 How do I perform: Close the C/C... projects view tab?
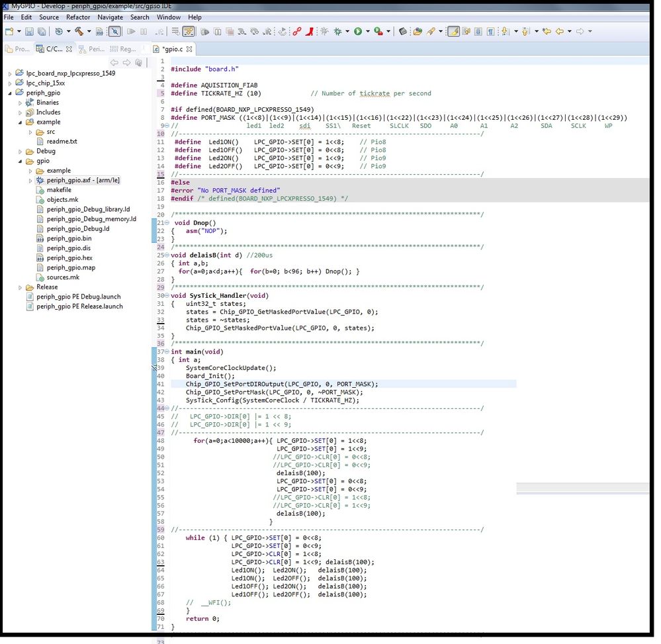[x=69, y=49]
